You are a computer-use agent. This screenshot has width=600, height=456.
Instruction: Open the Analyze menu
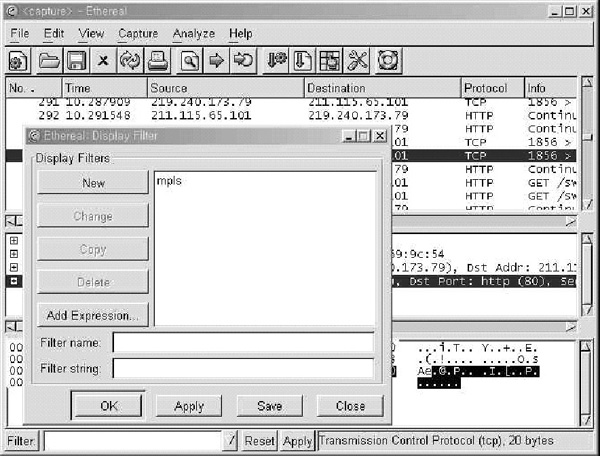193,34
